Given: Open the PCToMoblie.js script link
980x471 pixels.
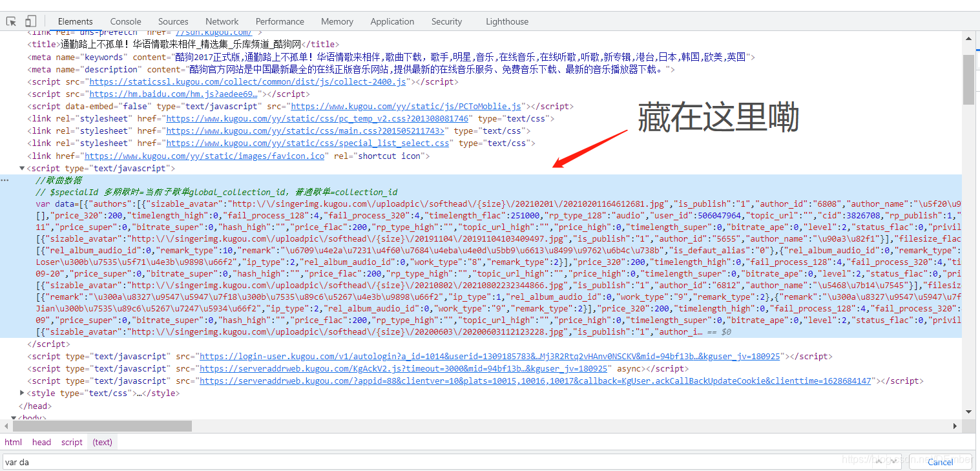Looking at the screenshot, I should (406, 107).
